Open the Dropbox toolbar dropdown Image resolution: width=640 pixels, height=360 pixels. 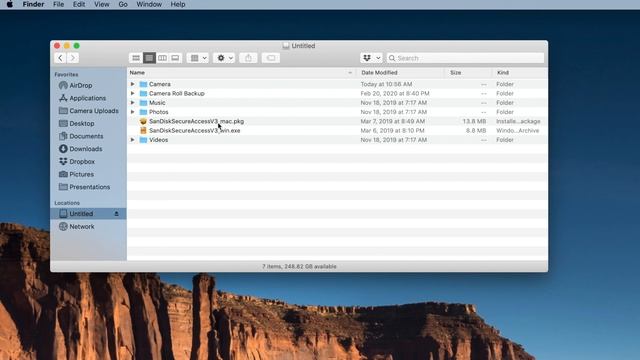(371, 58)
